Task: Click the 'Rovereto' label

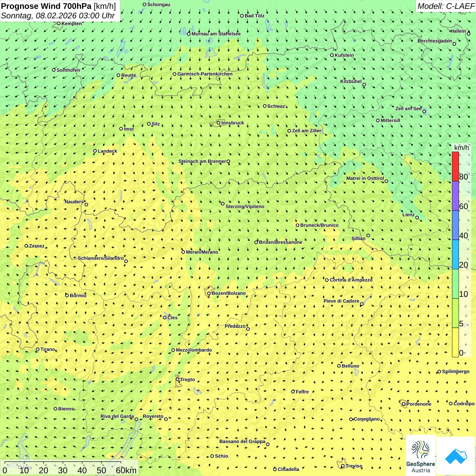Action: click(x=153, y=416)
